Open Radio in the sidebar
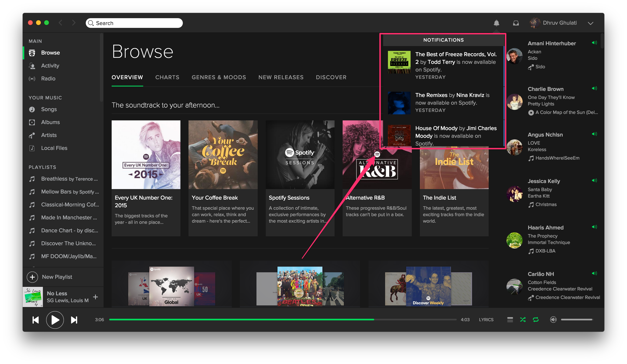Viewport: 627px width, 364px height. pos(48,79)
